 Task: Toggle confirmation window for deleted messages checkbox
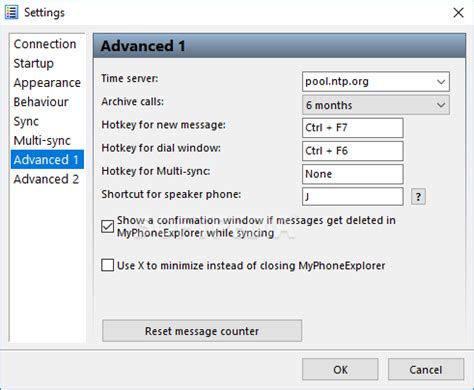point(107,227)
